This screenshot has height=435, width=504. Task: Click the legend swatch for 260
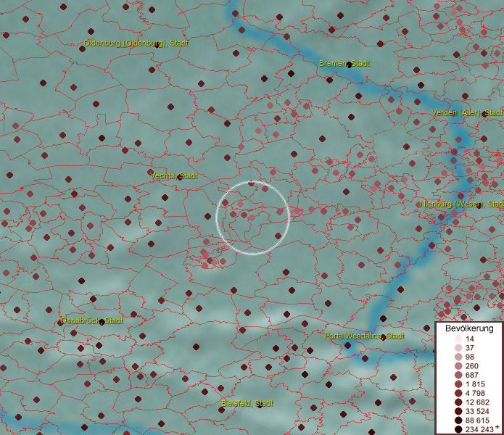pyautogui.click(x=458, y=366)
